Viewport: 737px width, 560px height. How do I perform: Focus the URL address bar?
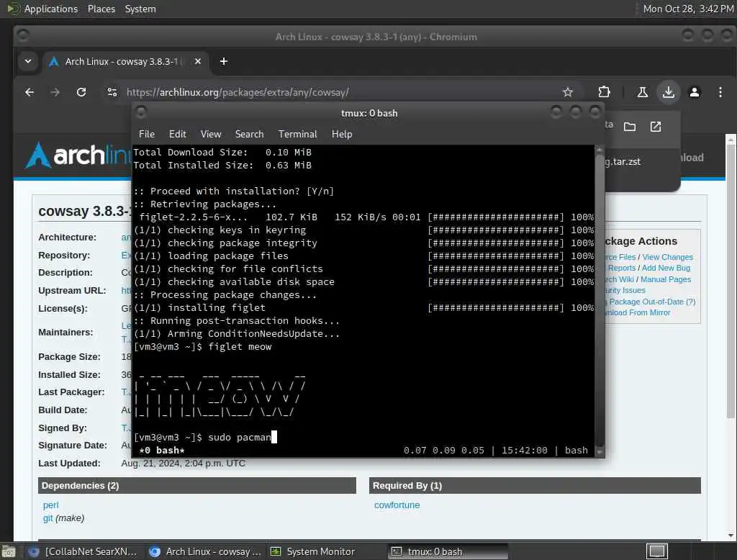click(x=338, y=92)
